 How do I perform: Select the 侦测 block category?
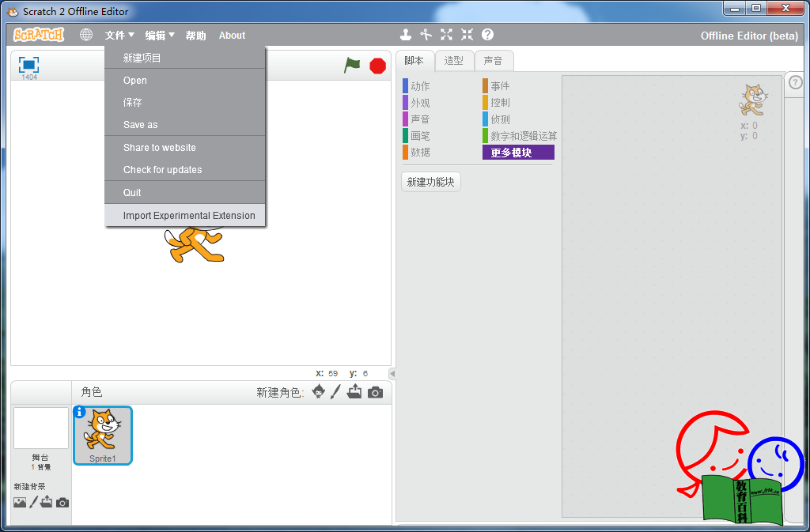[497, 119]
